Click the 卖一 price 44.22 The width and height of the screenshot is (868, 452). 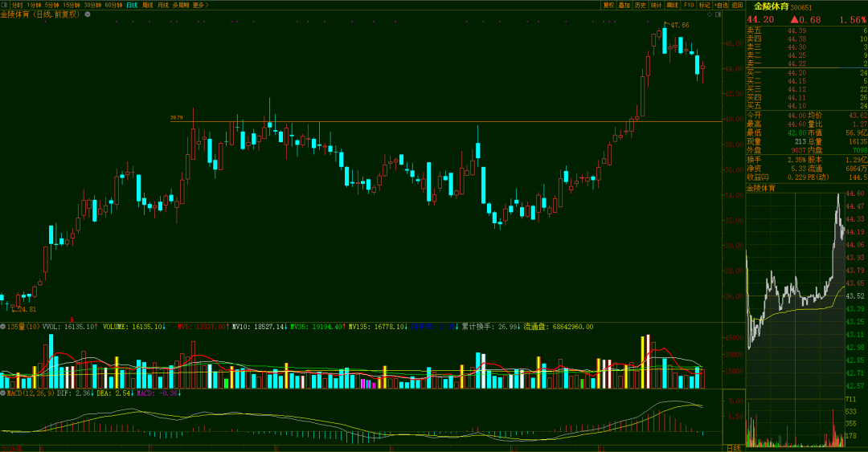pyautogui.click(x=796, y=63)
